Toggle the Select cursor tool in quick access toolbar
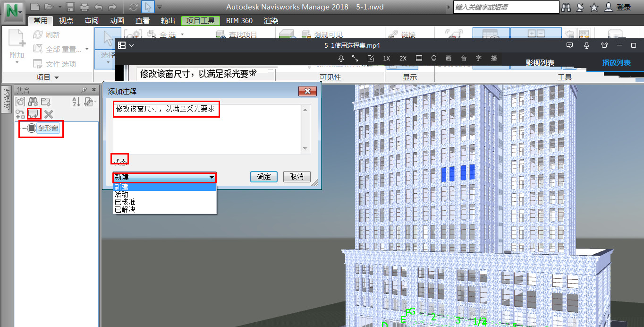This screenshot has height=327, width=644. 147,7
